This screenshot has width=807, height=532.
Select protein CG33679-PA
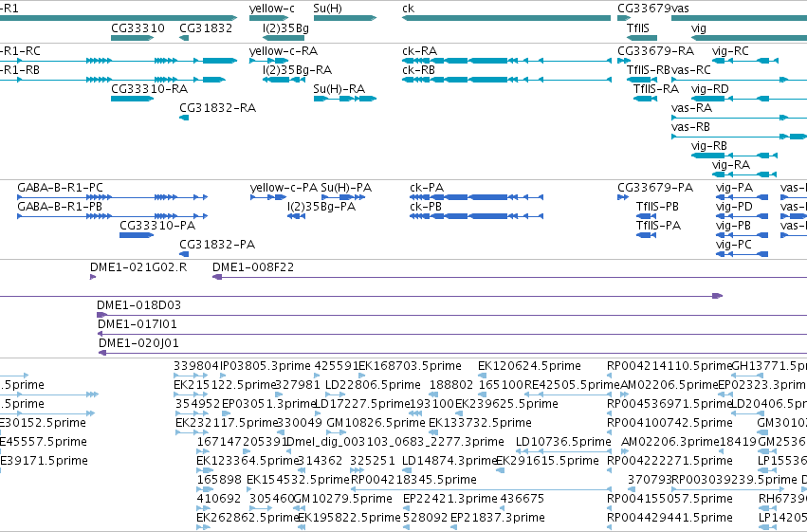click(x=655, y=188)
